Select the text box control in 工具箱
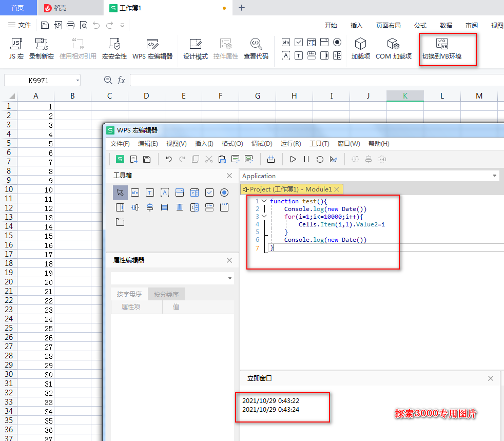The height and width of the screenshot is (441, 504). pos(150,193)
